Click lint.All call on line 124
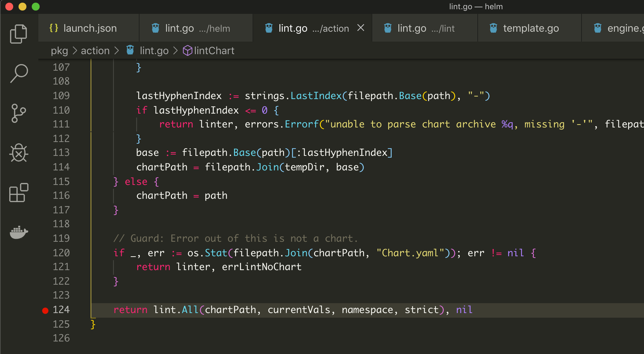644x354 pixels. 176,310
